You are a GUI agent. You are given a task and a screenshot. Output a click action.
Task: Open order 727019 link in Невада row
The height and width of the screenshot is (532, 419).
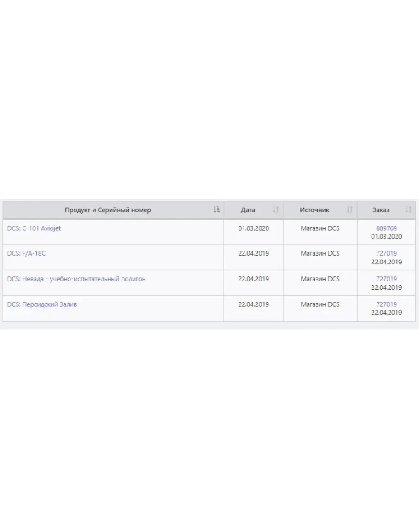386,279
